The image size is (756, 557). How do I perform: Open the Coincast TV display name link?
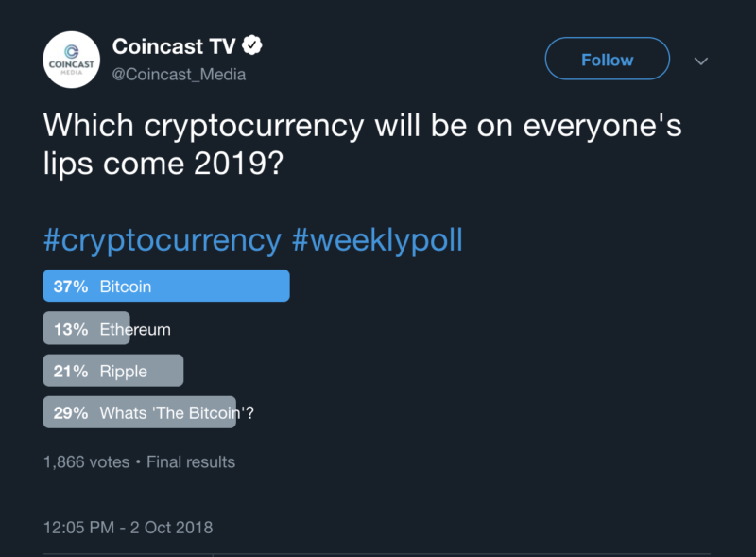175,46
